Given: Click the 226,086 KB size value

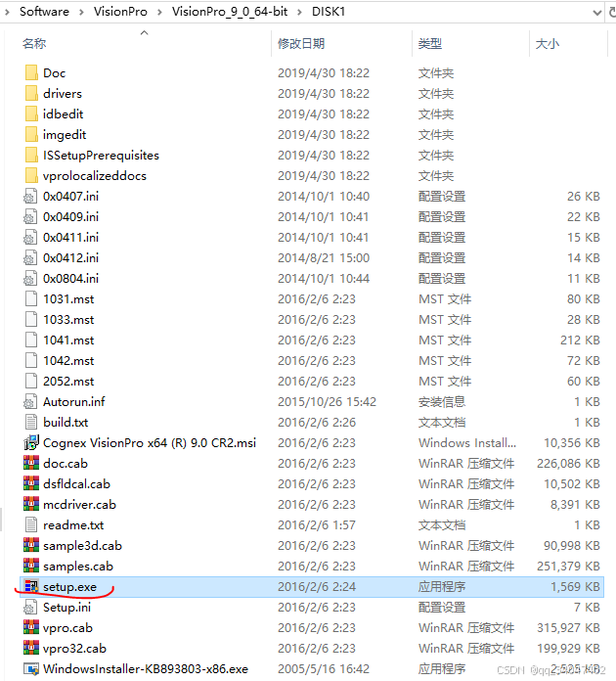Looking at the screenshot, I should click(568, 464).
